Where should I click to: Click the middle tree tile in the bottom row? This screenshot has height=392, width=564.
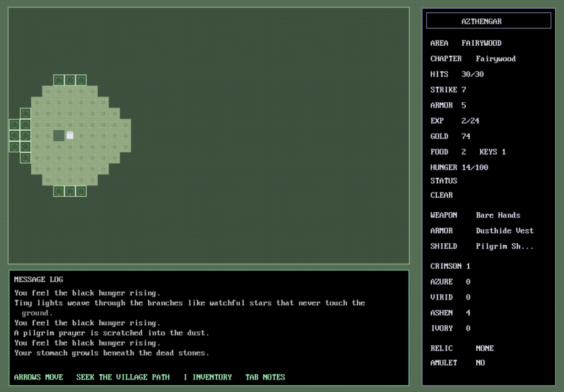(x=70, y=191)
